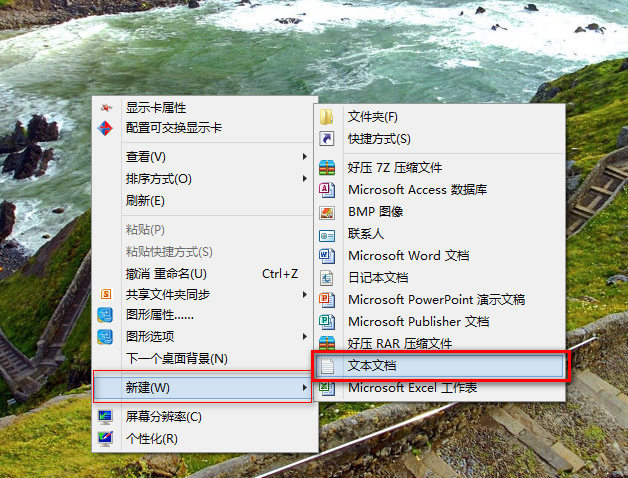
Task: Create new 文件夹(F) from submenu
Action: click(x=440, y=117)
